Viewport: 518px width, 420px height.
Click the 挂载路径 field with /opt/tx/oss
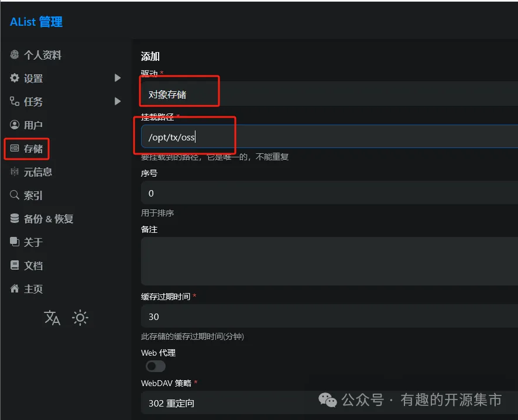pos(330,136)
